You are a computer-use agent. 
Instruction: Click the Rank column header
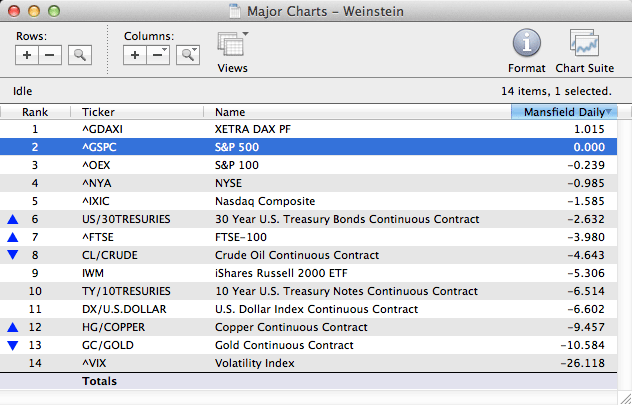pyautogui.click(x=35, y=112)
